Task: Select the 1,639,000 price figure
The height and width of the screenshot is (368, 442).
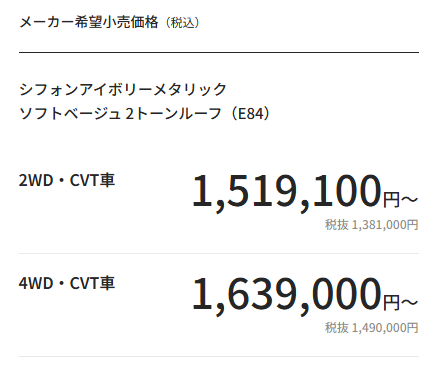Action: (287, 295)
